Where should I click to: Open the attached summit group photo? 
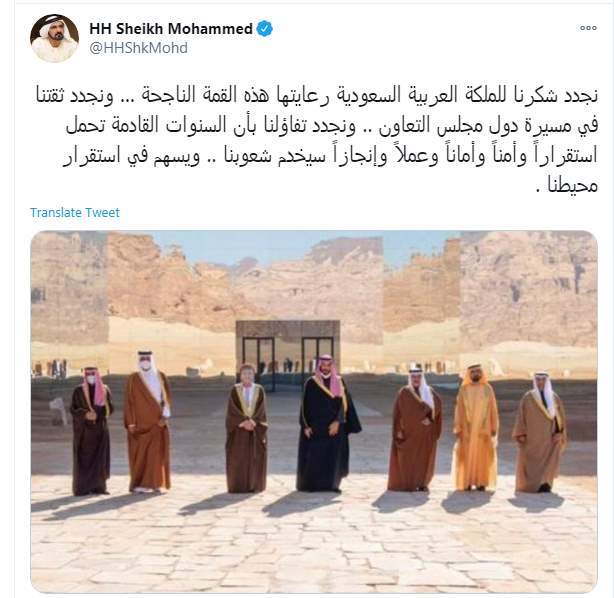pyautogui.click(x=314, y=411)
